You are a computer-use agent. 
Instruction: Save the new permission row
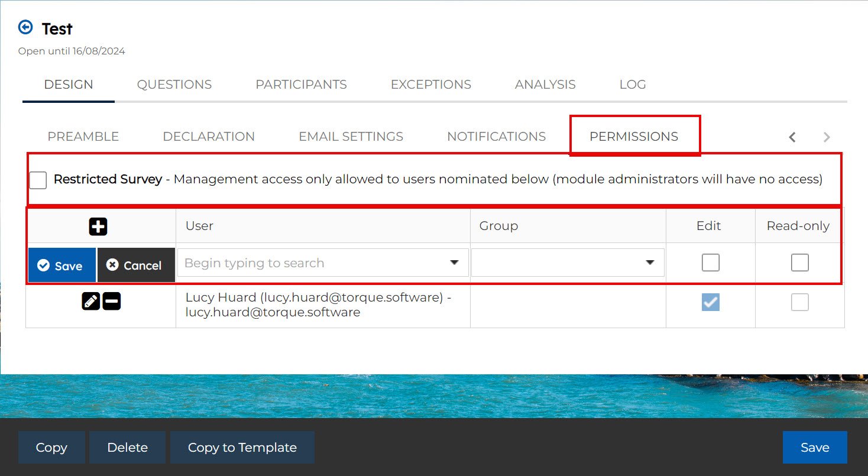pos(61,265)
